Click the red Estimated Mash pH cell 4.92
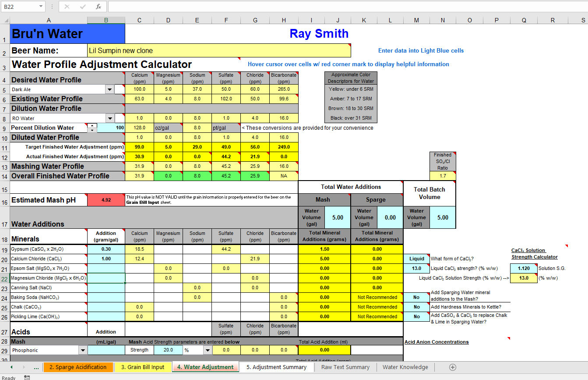Image resolution: width=588 pixels, height=380 pixels. pos(106,200)
